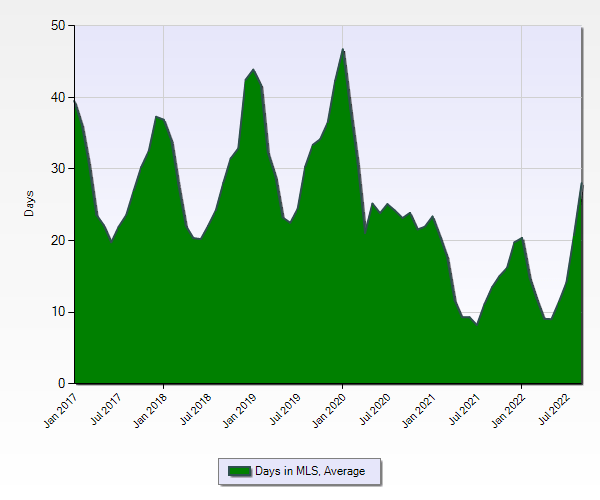Select the Jul 2018 x-axis label
600x500 pixels.
pos(196,409)
